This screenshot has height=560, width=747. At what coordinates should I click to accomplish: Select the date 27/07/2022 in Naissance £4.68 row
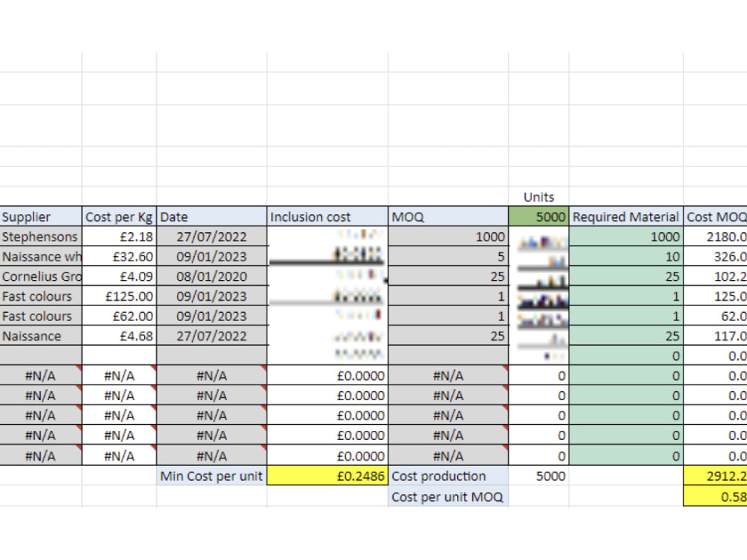tap(211, 336)
